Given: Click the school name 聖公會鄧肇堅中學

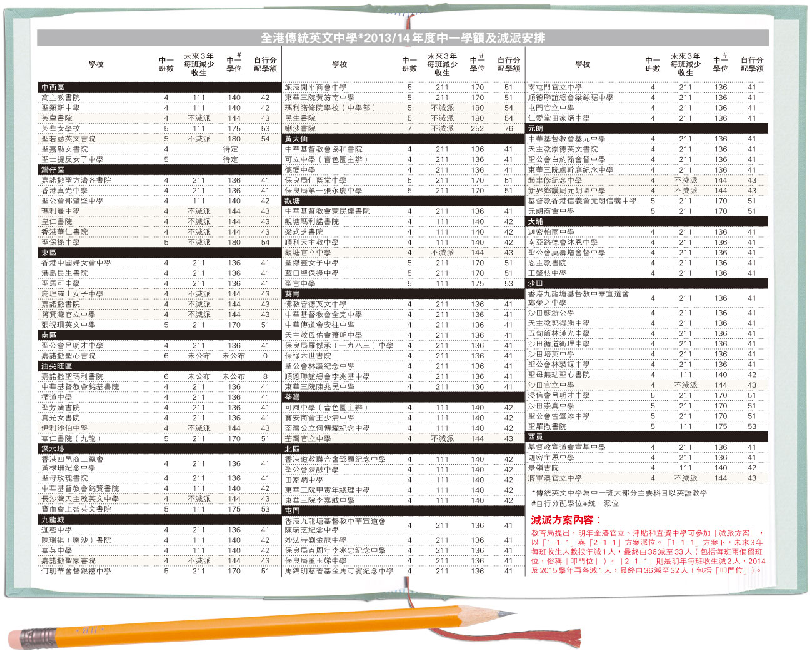Looking at the screenshot, I should (x=73, y=201).
